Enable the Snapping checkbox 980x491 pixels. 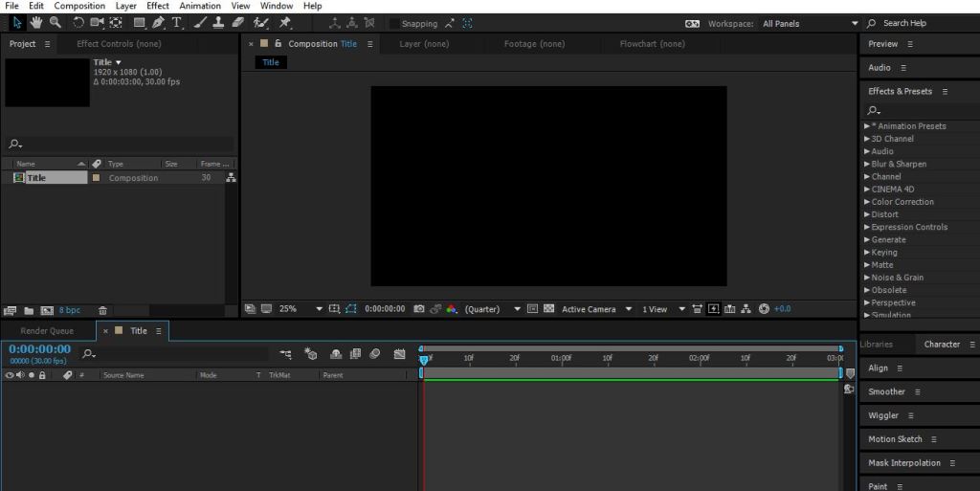[x=394, y=24]
